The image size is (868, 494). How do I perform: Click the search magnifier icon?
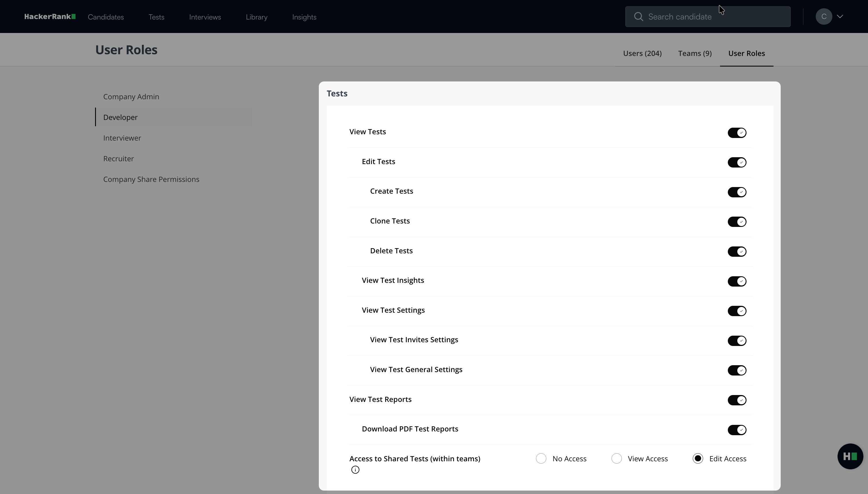pyautogui.click(x=639, y=17)
